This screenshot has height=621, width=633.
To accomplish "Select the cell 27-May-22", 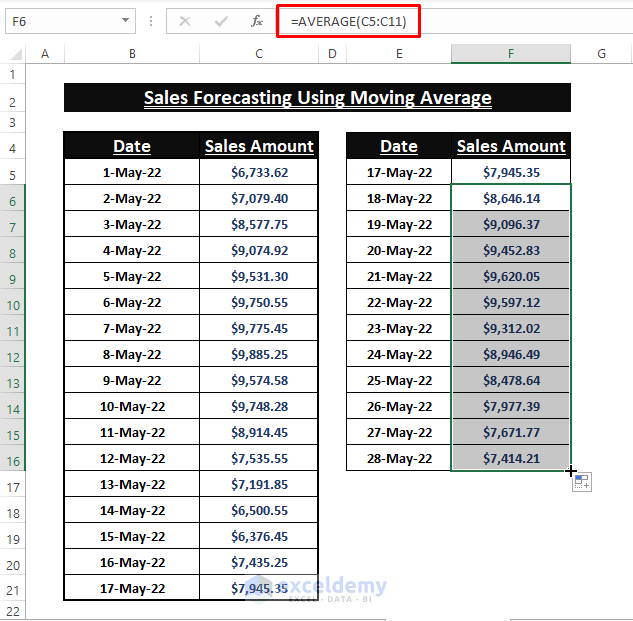I will 399,432.
